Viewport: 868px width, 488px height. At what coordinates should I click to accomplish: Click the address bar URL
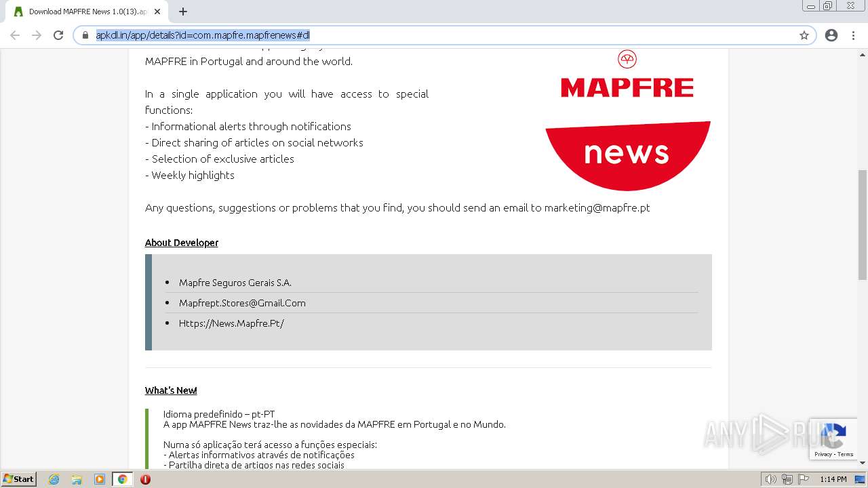tap(203, 35)
